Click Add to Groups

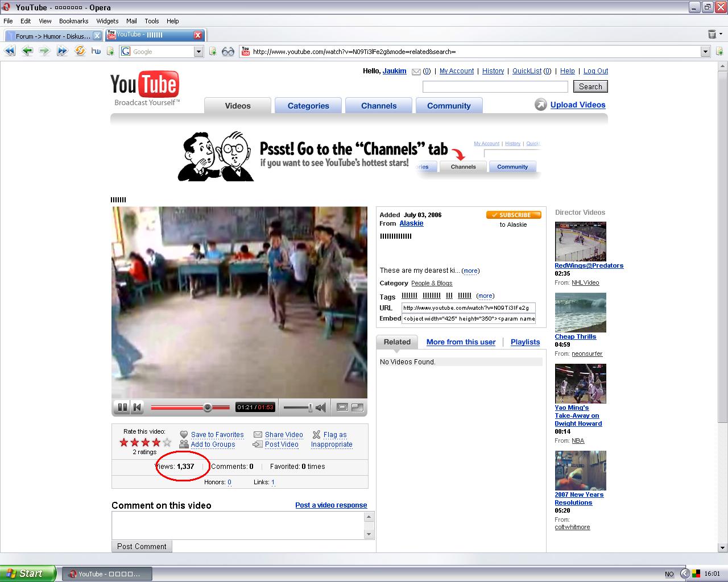213,444
